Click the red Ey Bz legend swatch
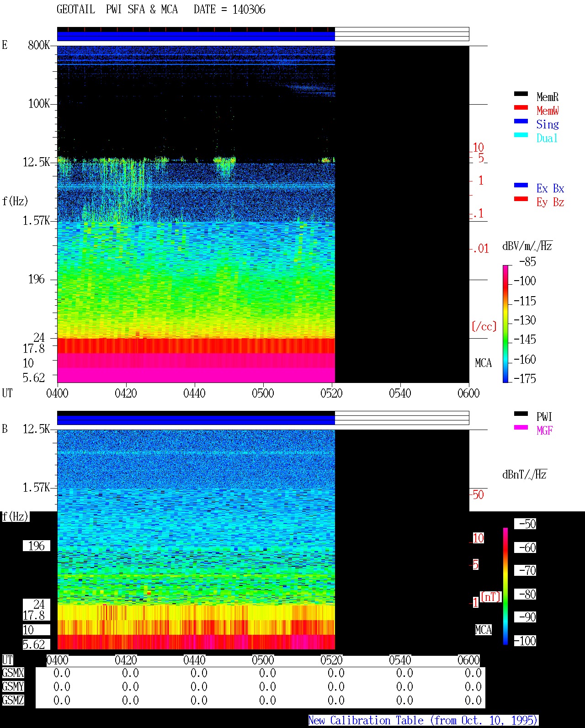The image size is (585, 728). [521, 199]
